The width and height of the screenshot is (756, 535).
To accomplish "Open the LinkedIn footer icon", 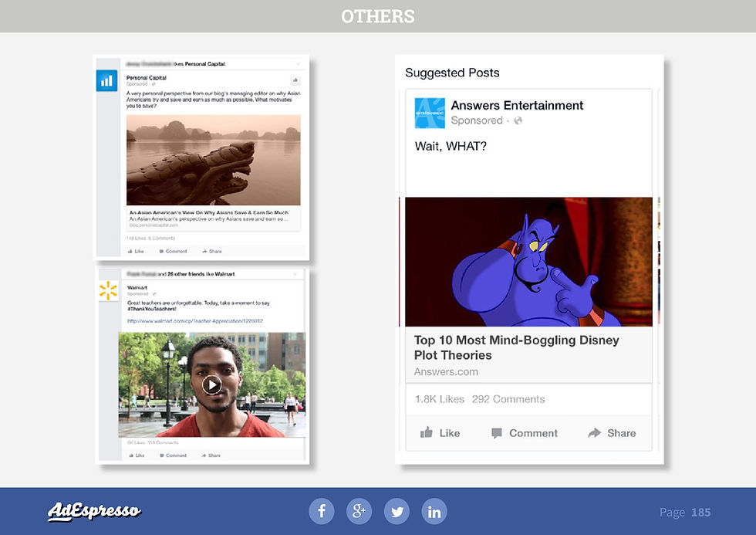I will click(434, 511).
